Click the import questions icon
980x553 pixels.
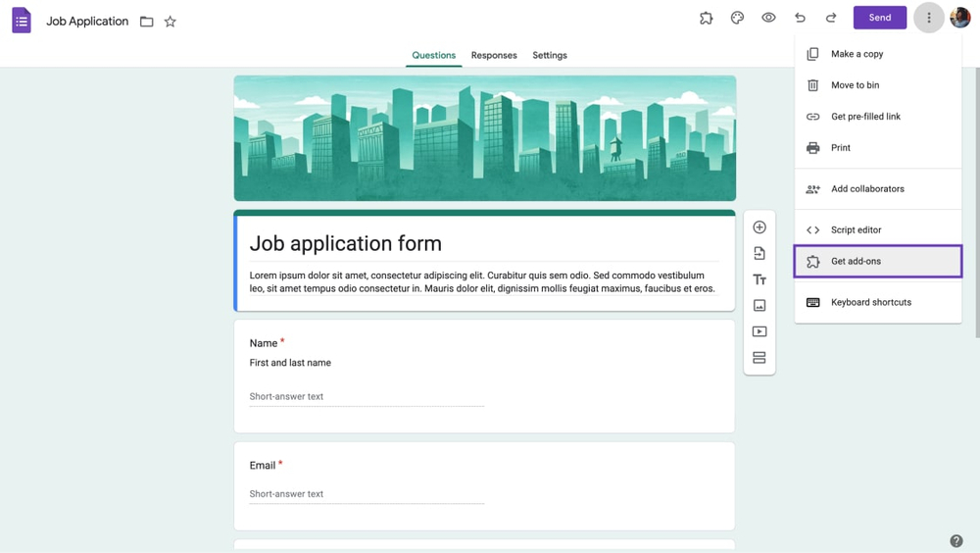pos(759,254)
